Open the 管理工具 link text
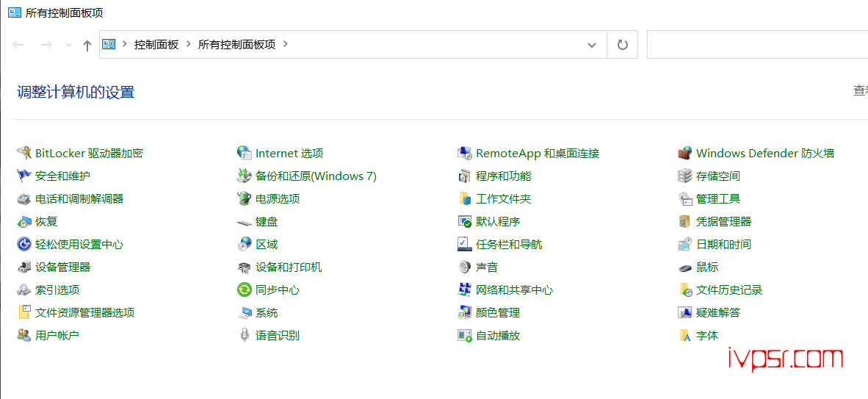The image size is (868, 399). [718, 199]
